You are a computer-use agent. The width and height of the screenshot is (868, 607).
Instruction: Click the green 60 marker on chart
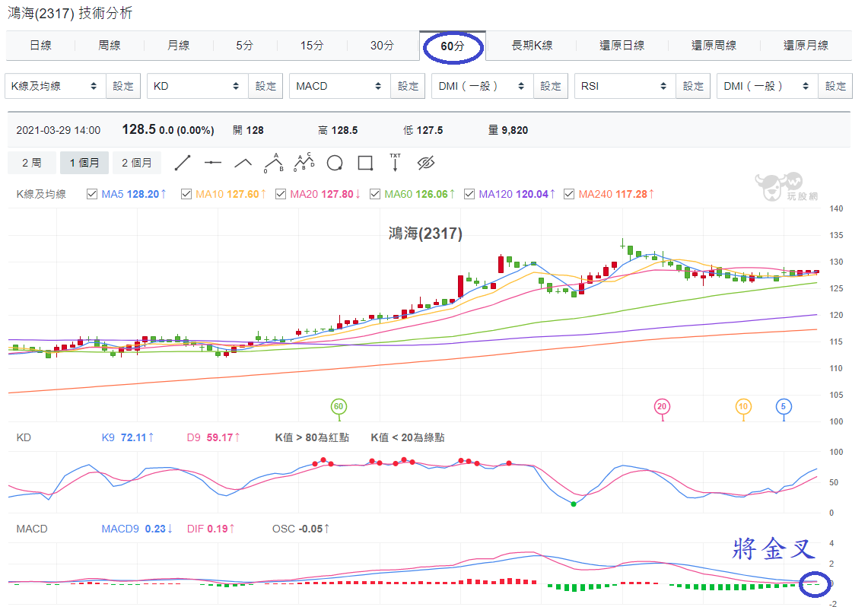point(339,407)
